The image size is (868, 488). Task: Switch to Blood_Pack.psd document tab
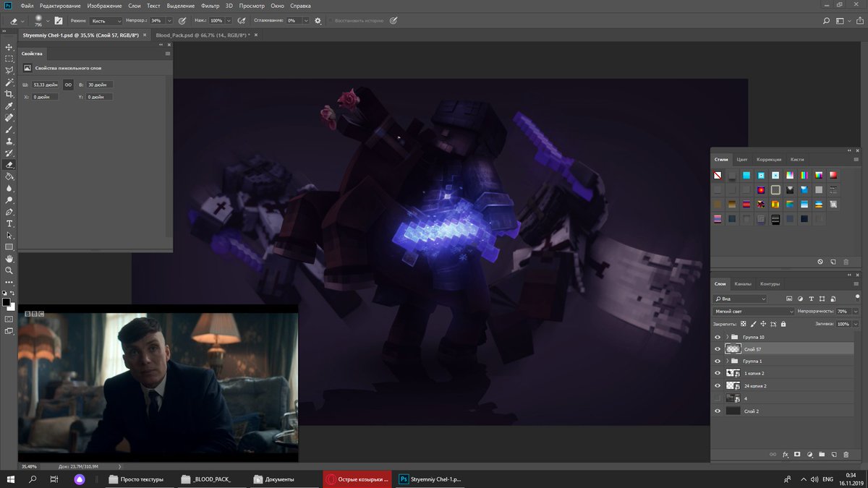pos(201,35)
